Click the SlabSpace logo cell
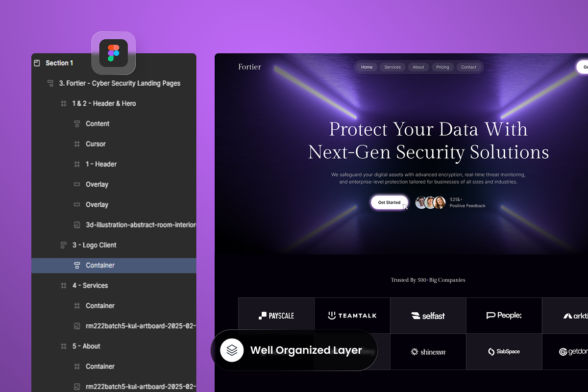The width and height of the screenshot is (588, 392). 504,352
